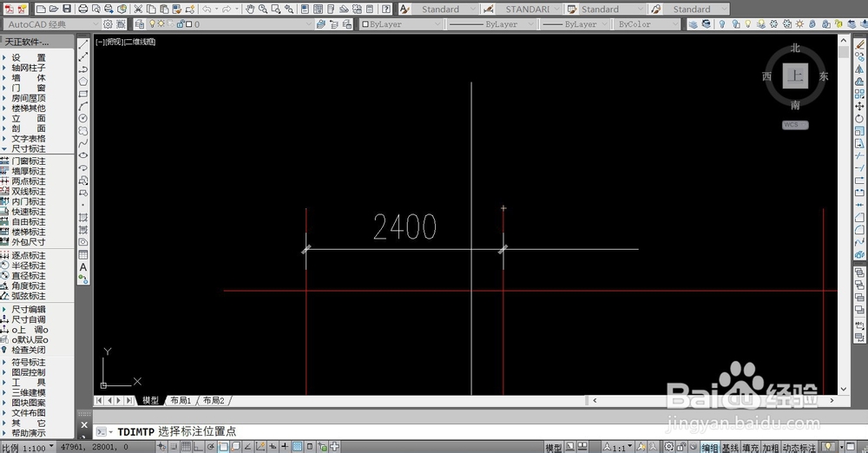This screenshot has height=453, width=868.
Task: Select the Erase tool in modify toolbar
Action: click(x=859, y=44)
